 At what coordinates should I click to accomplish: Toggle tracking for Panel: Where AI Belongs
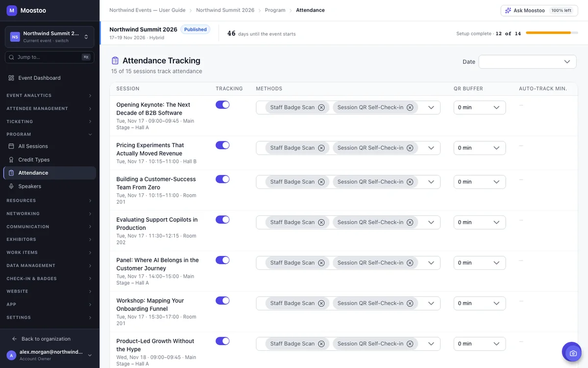pyautogui.click(x=222, y=260)
